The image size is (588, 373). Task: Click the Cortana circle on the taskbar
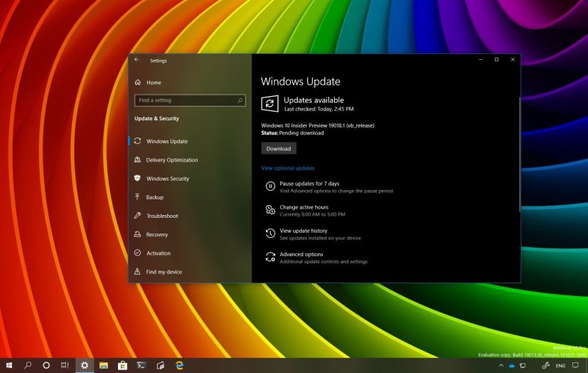tap(46, 365)
